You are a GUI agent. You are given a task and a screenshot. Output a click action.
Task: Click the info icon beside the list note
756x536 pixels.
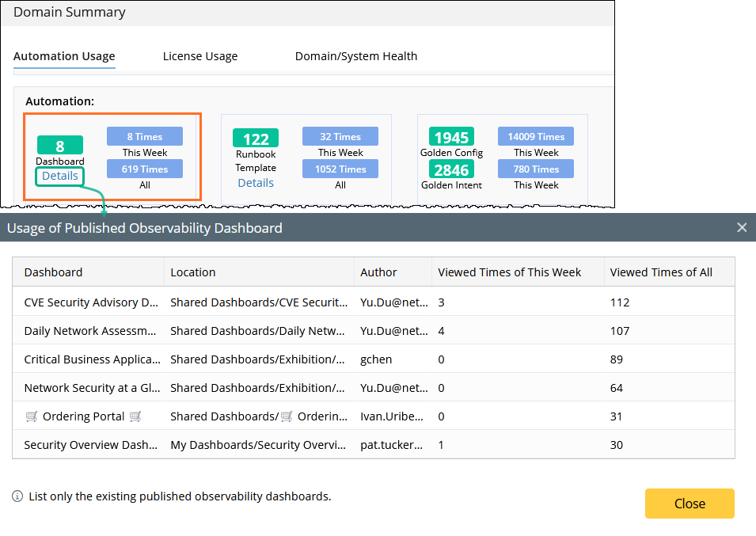[x=17, y=496]
